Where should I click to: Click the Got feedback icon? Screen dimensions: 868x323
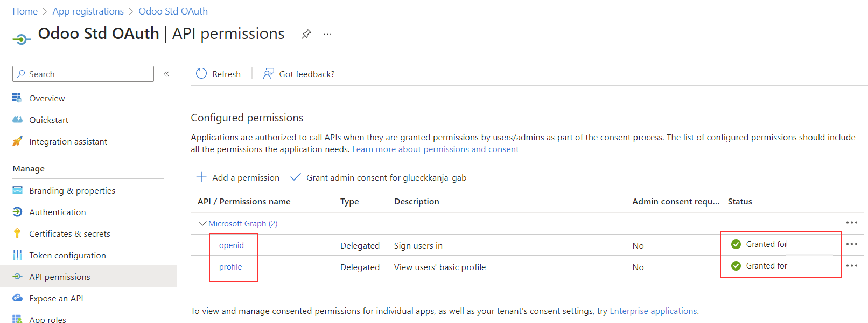268,74
